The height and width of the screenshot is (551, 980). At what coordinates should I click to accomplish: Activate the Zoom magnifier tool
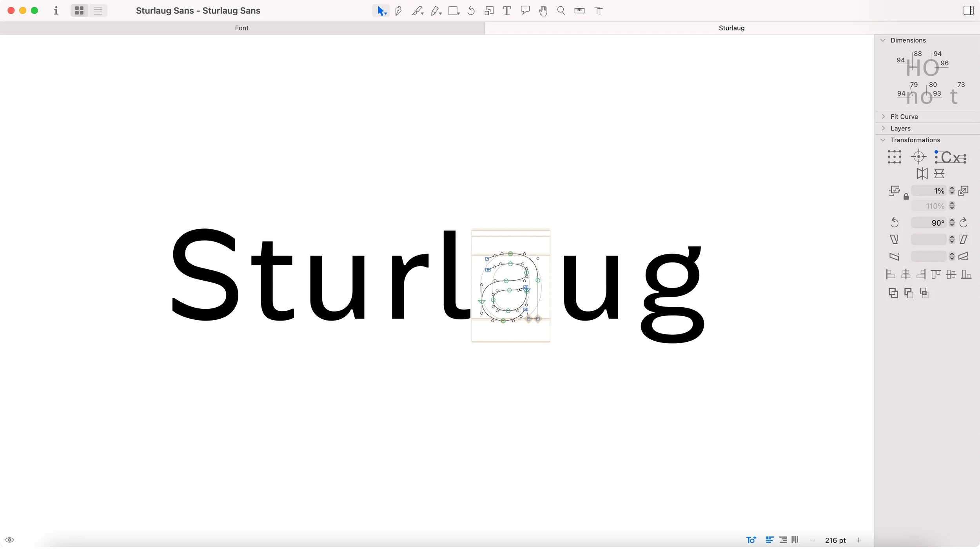click(561, 11)
